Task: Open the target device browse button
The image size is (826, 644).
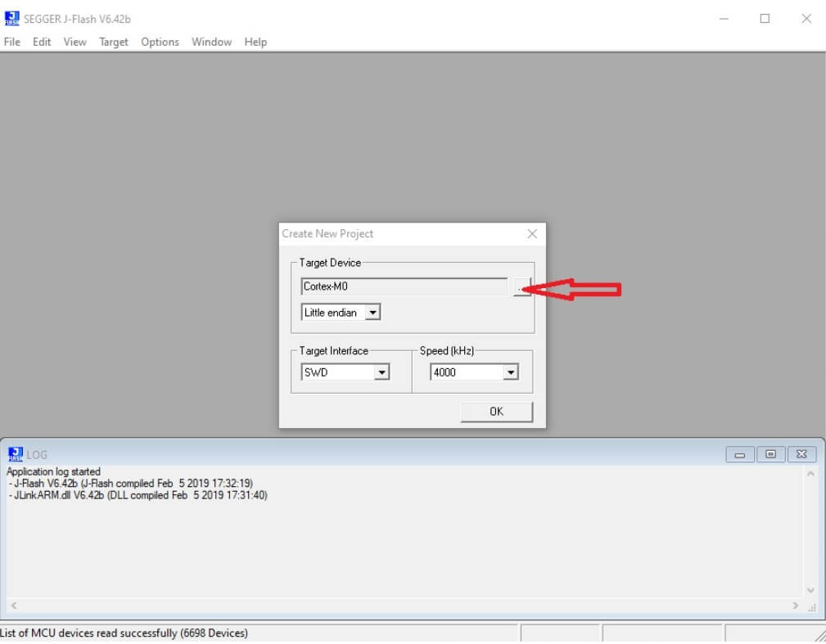Action: [521, 287]
